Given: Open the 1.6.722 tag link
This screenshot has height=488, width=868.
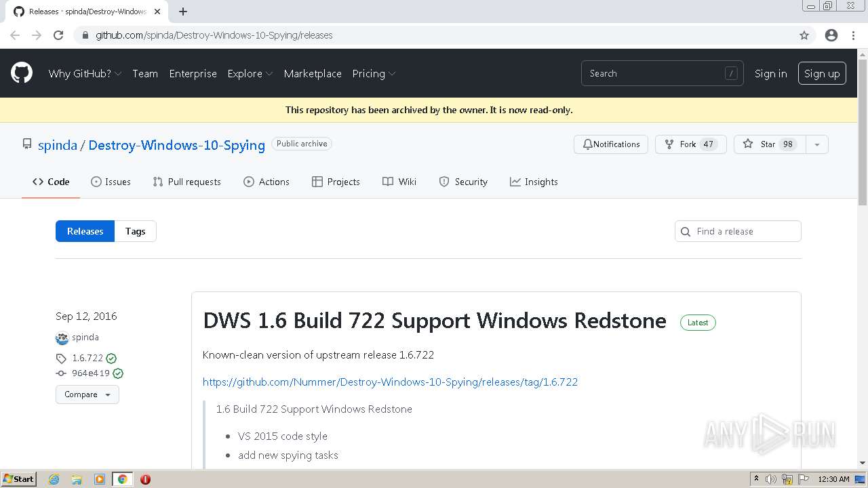Looking at the screenshot, I should click(x=87, y=359).
